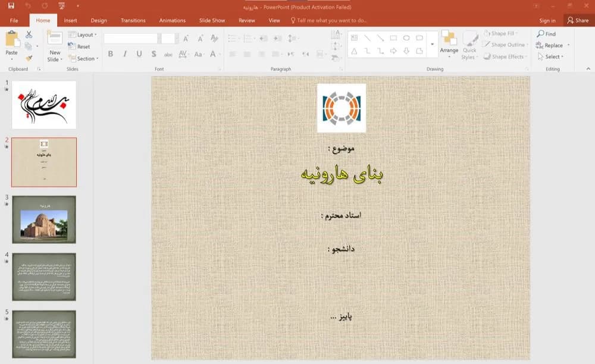Toggle Right-to-Left text direction
The width and height of the screenshot is (595, 364).
[305, 54]
